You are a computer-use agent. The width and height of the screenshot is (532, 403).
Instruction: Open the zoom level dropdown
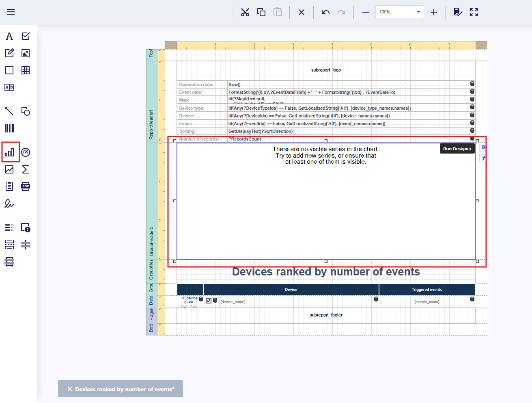418,12
